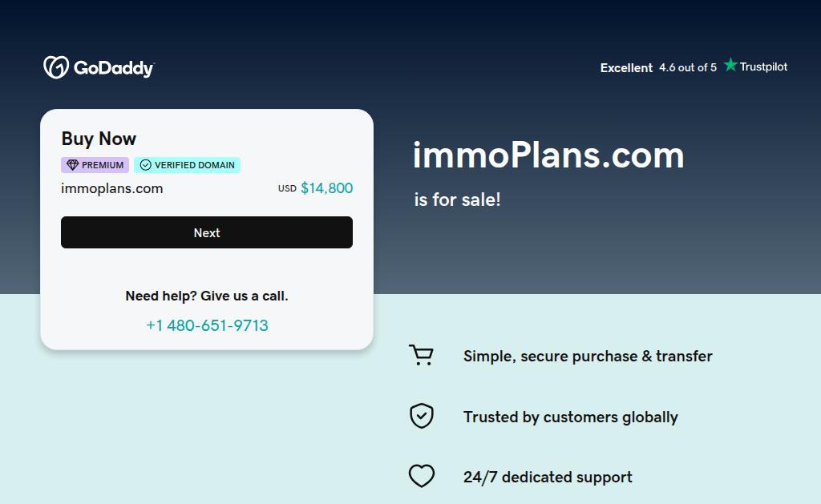This screenshot has width=821, height=504.
Task: Click the heart support icon
Action: point(422,476)
